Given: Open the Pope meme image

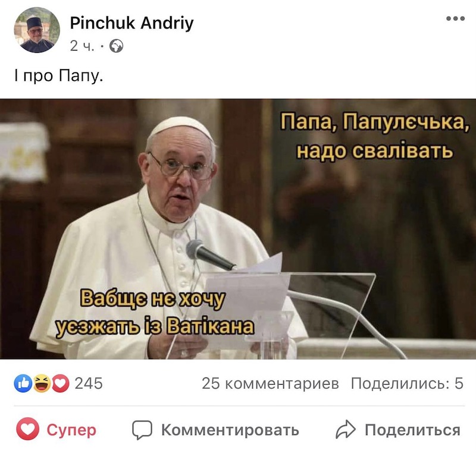Looking at the screenshot, I should click(x=238, y=229).
